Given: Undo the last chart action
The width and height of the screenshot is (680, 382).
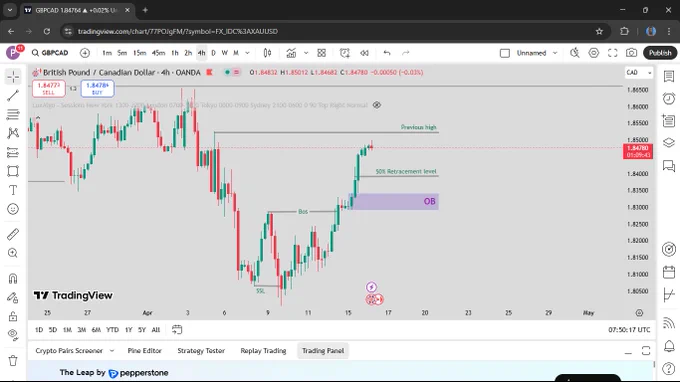Looking at the screenshot, I should 387,53.
